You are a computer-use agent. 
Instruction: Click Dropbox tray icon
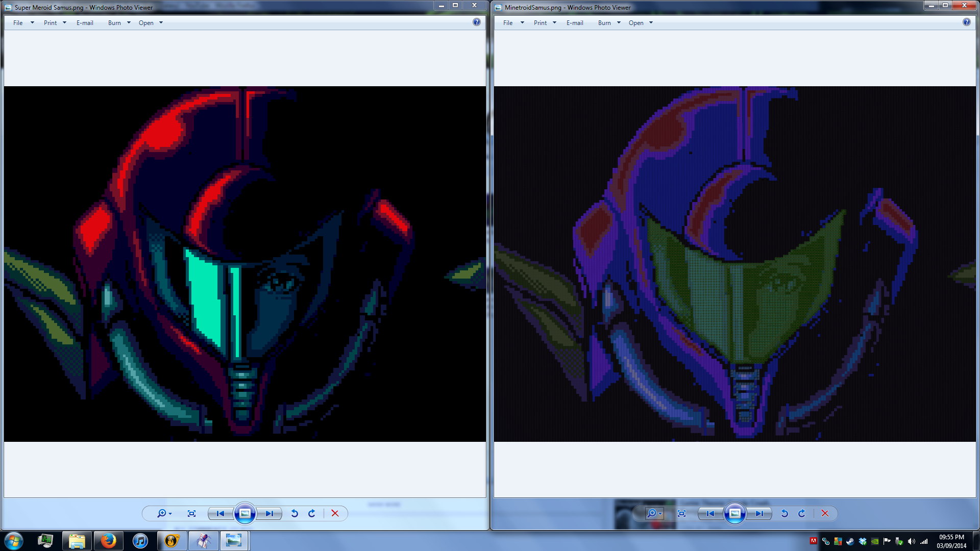pos(863,541)
